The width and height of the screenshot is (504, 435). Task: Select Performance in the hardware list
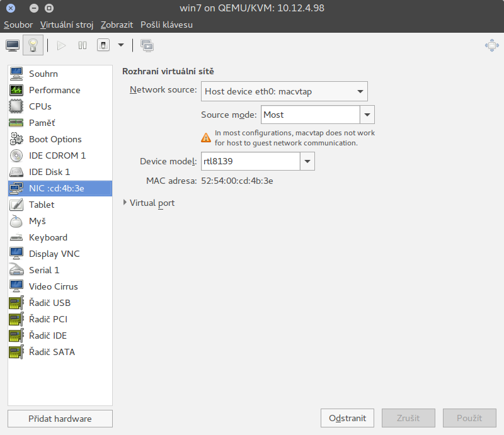click(x=54, y=90)
